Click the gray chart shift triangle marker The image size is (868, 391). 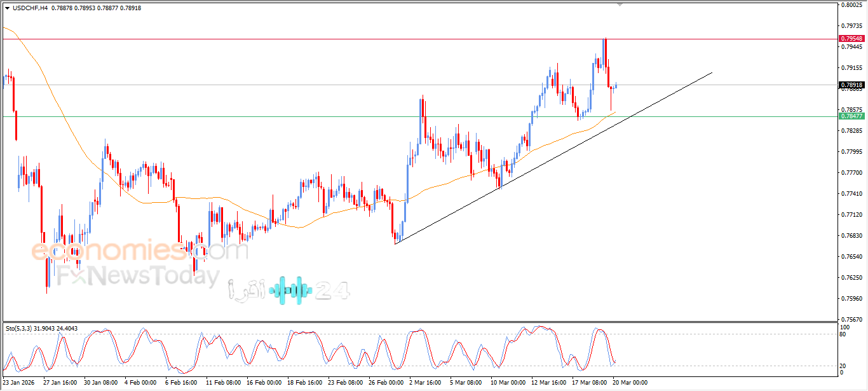620,4
